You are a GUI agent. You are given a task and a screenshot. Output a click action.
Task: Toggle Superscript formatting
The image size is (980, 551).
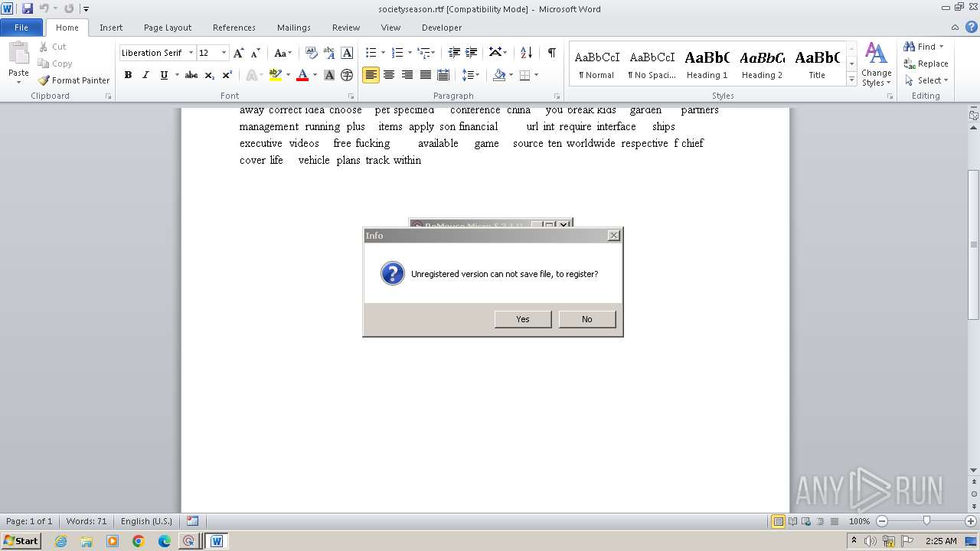pyautogui.click(x=227, y=75)
